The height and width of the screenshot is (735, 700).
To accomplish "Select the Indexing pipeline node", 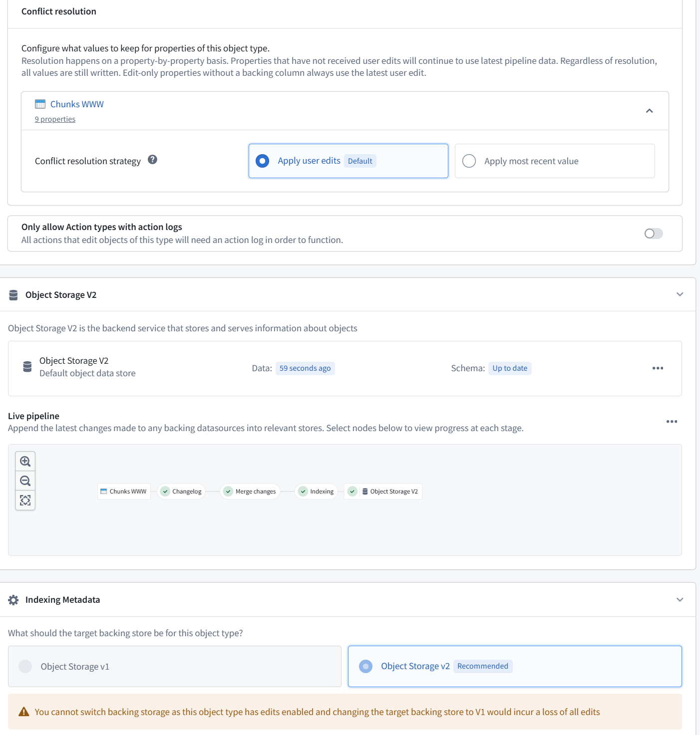I will pos(317,491).
